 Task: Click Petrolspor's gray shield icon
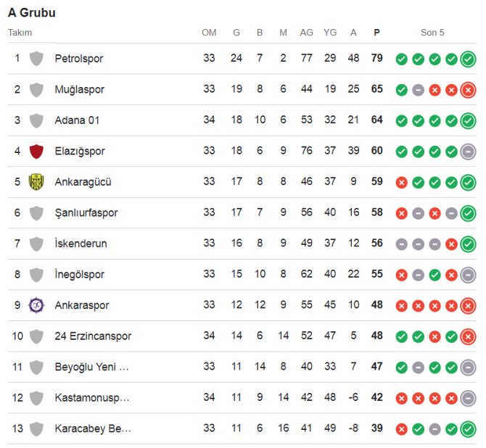click(x=36, y=58)
